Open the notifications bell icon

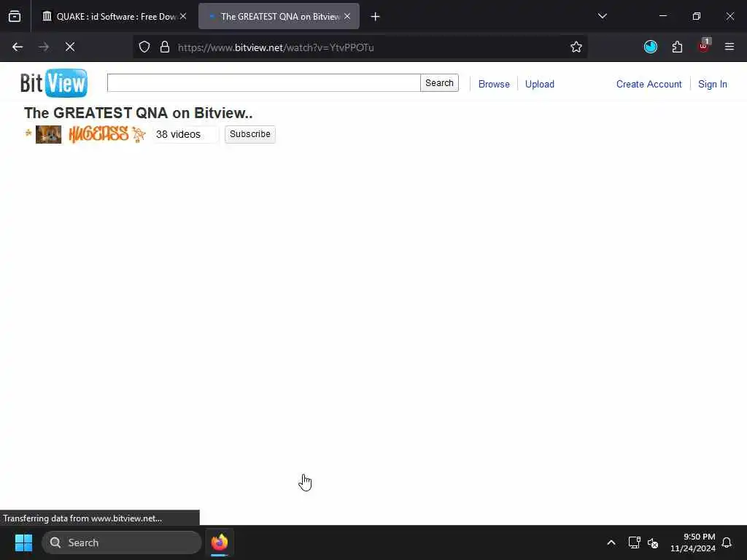tap(727, 542)
